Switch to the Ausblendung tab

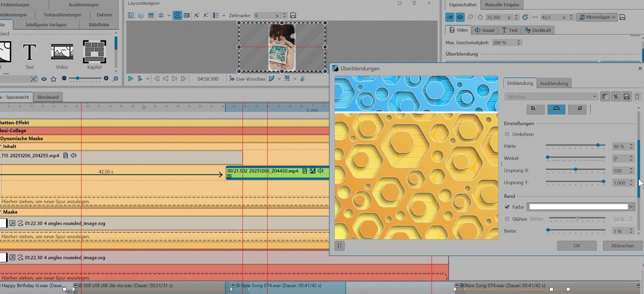coord(554,83)
